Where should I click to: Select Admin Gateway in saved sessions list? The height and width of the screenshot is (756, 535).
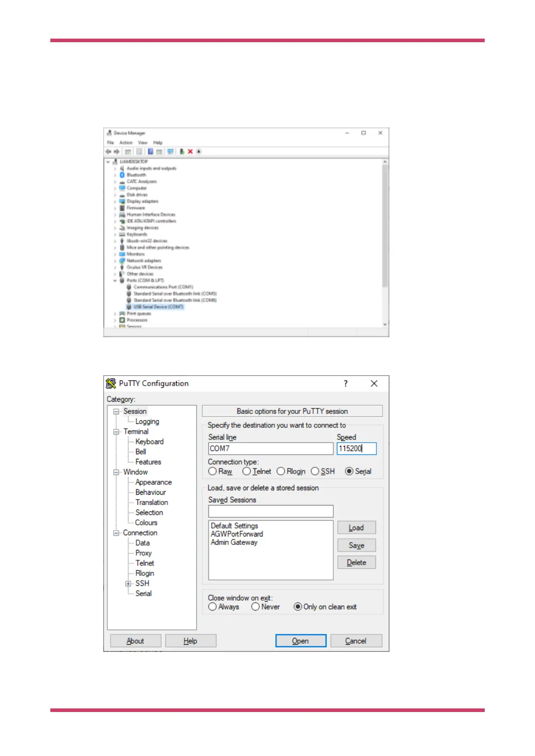(x=234, y=542)
